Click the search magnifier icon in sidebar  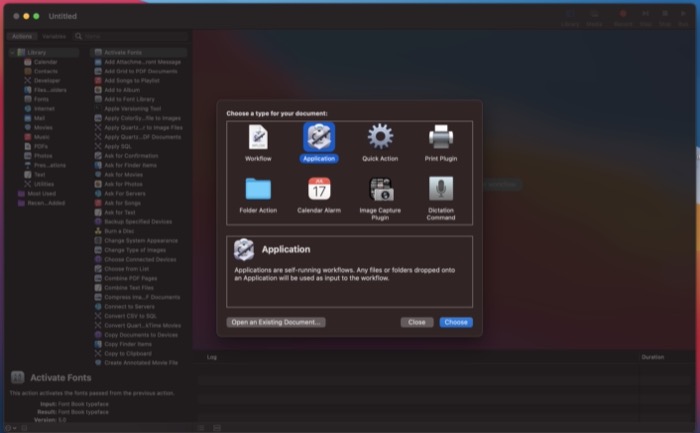pyautogui.click(x=79, y=36)
